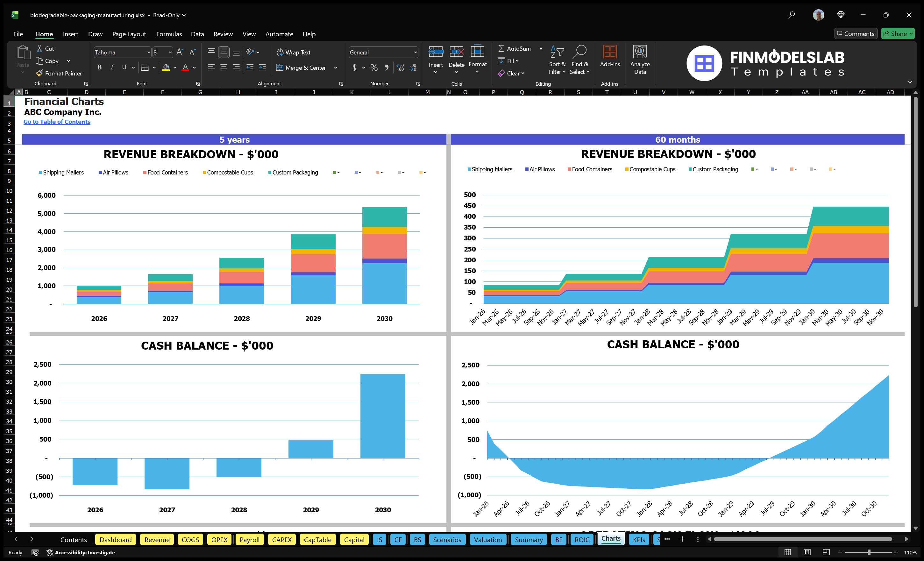This screenshot has height=561, width=924.
Task: Toggle bold formatting
Action: point(99,67)
